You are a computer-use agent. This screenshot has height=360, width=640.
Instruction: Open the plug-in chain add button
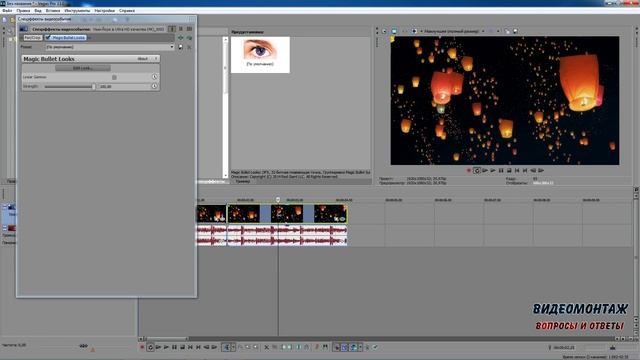click(x=180, y=38)
